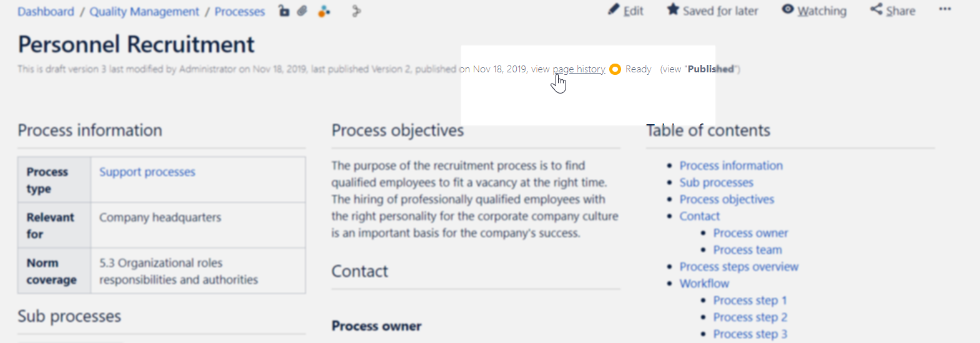Click the orange Ready workflow status
This screenshot has width=980, height=343.
click(630, 69)
